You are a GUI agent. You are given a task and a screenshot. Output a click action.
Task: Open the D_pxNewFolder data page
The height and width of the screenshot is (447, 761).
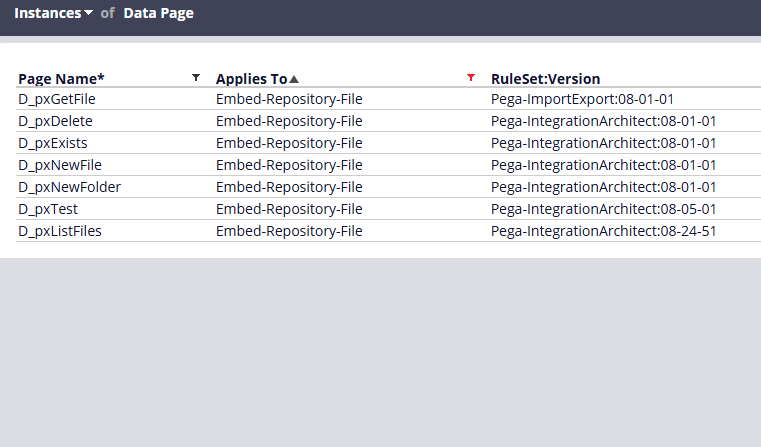coord(69,187)
